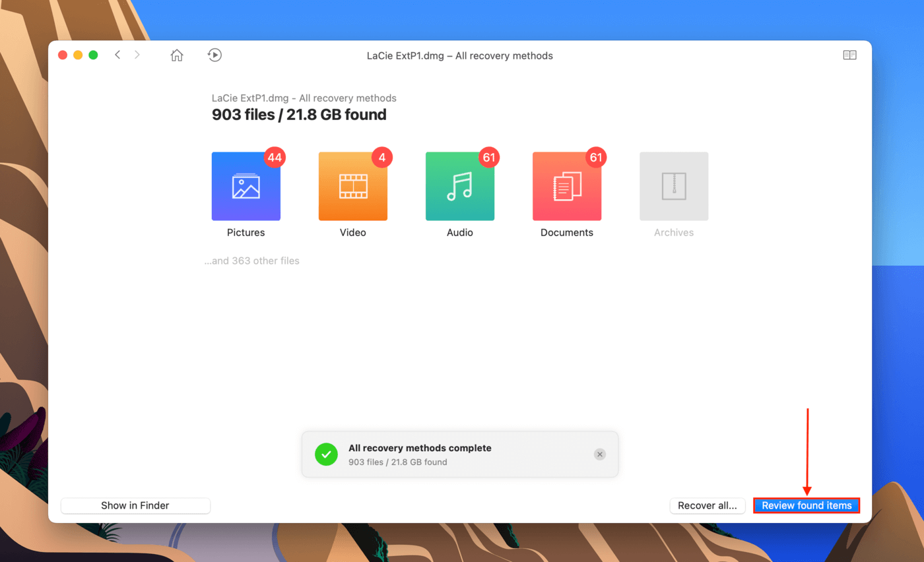Click the Video label text
This screenshot has height=562, width=924.
pos(353,233)
